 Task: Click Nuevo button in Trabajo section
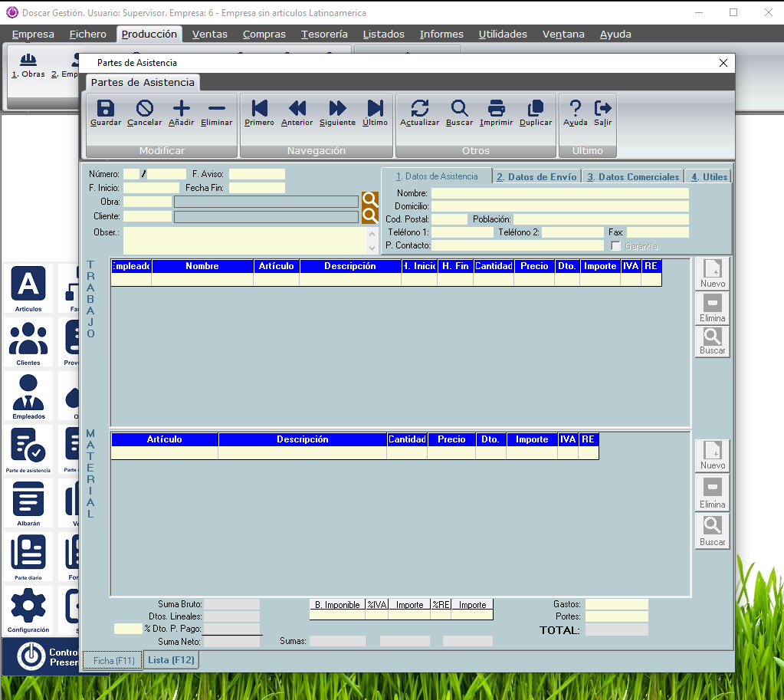pyautogui.click(x=712, y=274)
